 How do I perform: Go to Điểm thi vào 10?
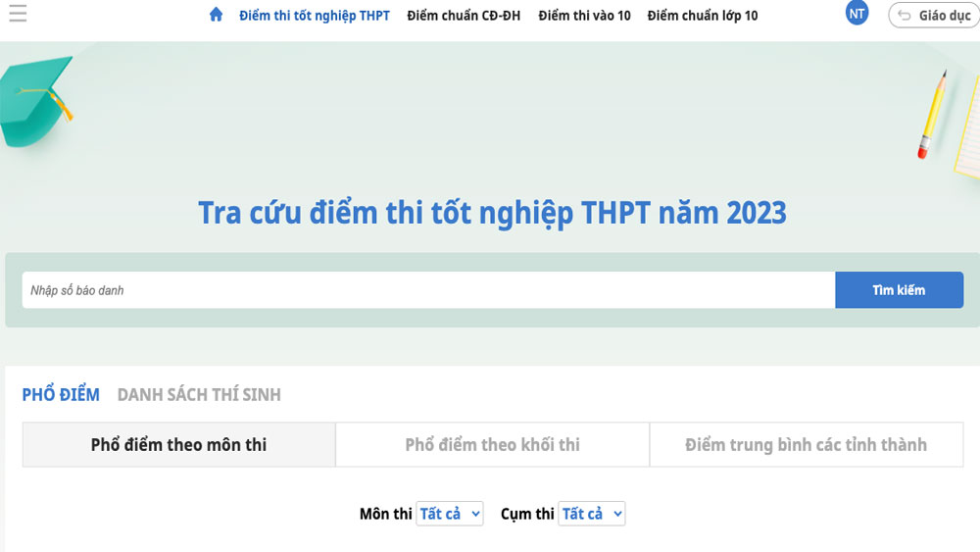click(584, 16)
